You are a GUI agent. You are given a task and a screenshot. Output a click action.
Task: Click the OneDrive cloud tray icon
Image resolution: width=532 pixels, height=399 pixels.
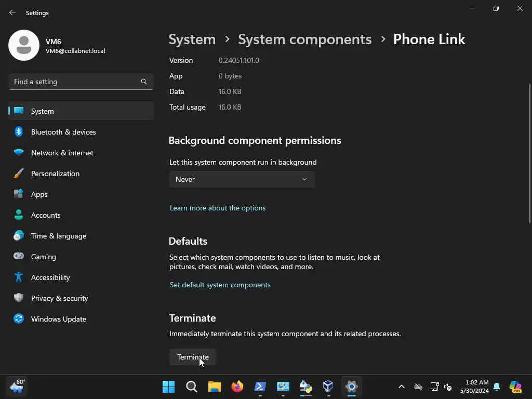418,387
